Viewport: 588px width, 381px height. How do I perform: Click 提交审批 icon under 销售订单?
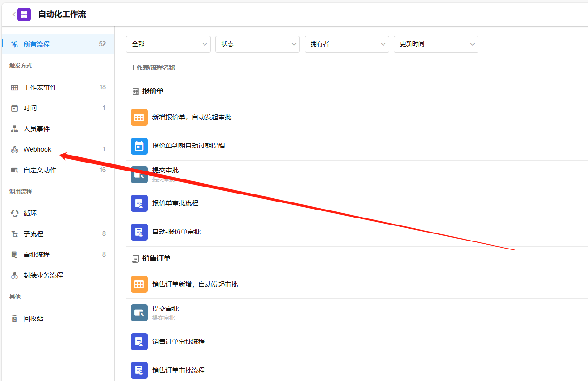pyautogui.click(x=139, y=313)
